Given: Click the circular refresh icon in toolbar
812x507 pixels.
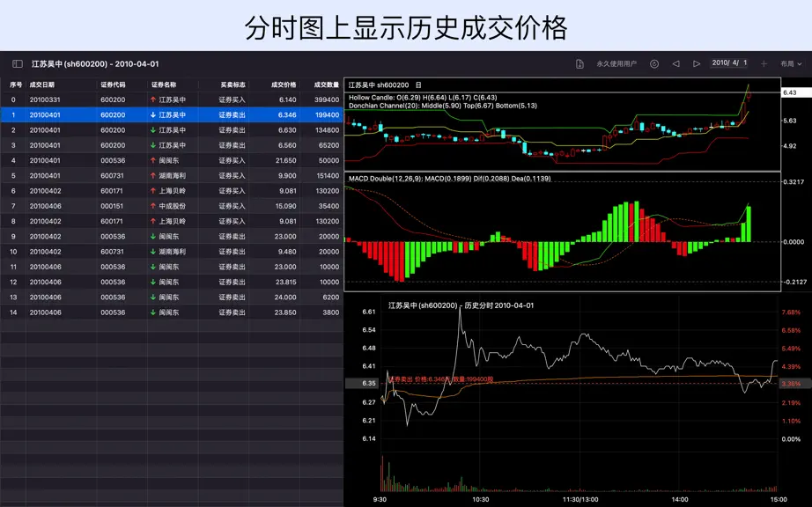Looking at the screenshot, I should click(654, 63).
